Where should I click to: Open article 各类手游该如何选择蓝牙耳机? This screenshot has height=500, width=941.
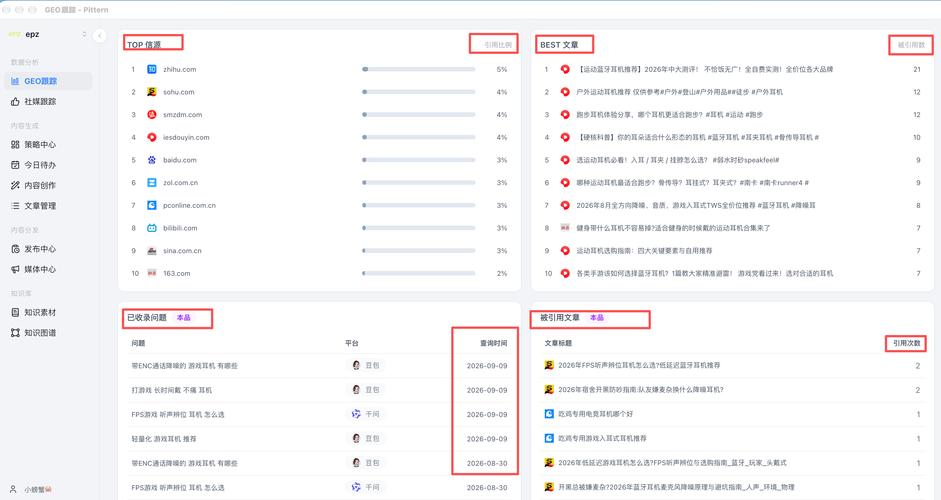[x=705, y=274]
